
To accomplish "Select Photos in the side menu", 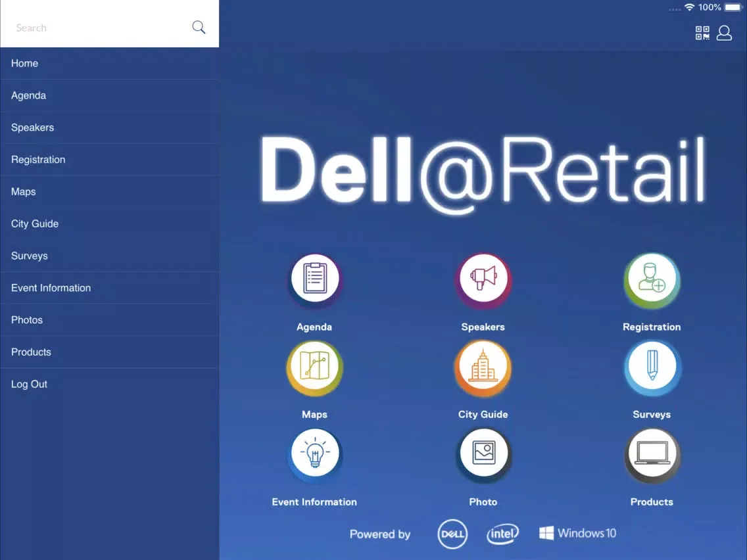I will (110, 320).
